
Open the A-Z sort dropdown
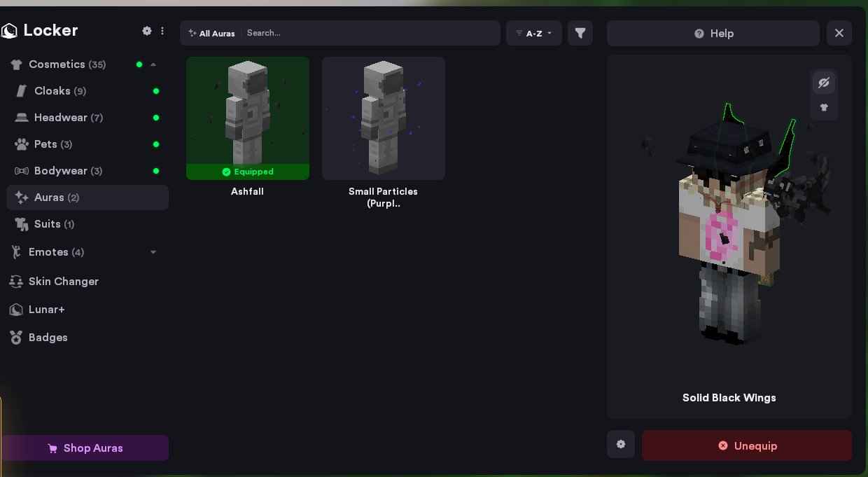tap(534, 33)
